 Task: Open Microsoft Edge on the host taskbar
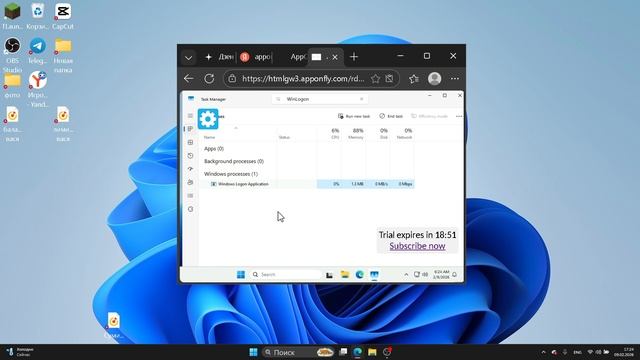[358, 352]
